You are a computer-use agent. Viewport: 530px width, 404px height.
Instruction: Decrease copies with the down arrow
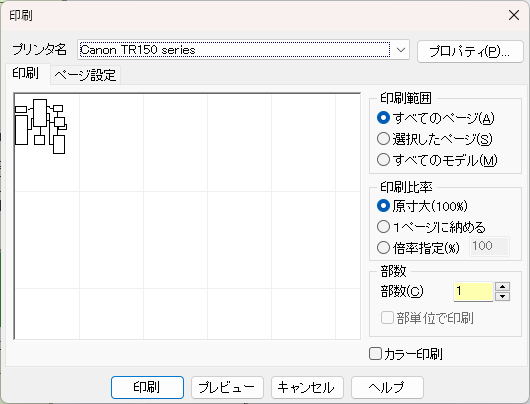pyautogui.click(x=503, y=296)
